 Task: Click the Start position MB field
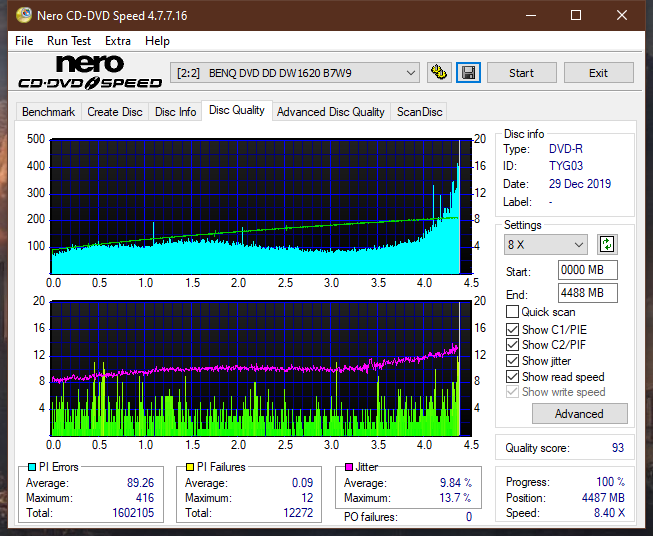(587, 270)
